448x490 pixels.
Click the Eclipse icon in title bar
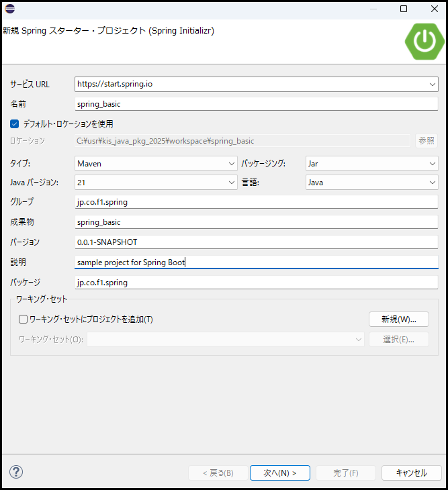click(x=9, y=9)
